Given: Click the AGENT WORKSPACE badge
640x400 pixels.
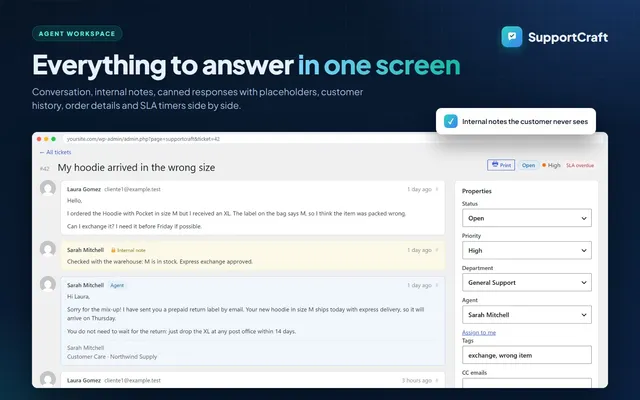Looking at the screenshot, I should pyautogui.click(x=77, y=33).
